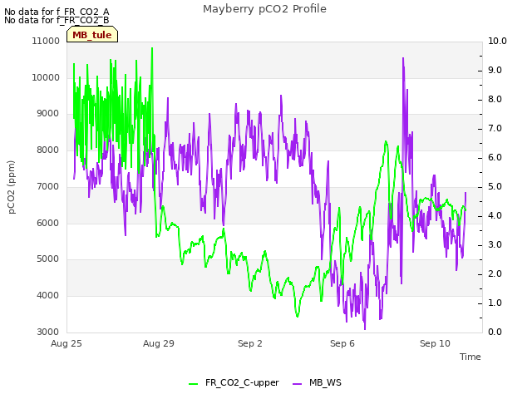Click the 6.0 right axis value
The width and height of the screenshot is (532, 399).
click(495, 158)
